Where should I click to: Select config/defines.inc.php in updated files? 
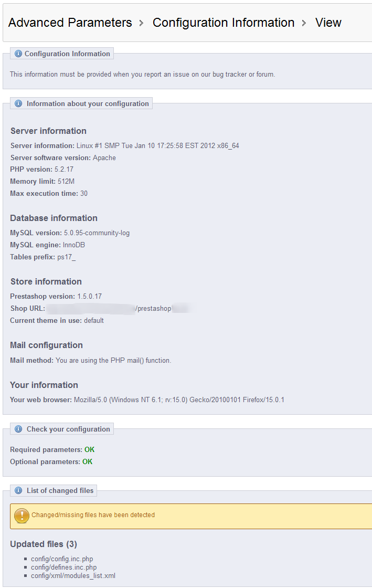[x=63, y=568]
